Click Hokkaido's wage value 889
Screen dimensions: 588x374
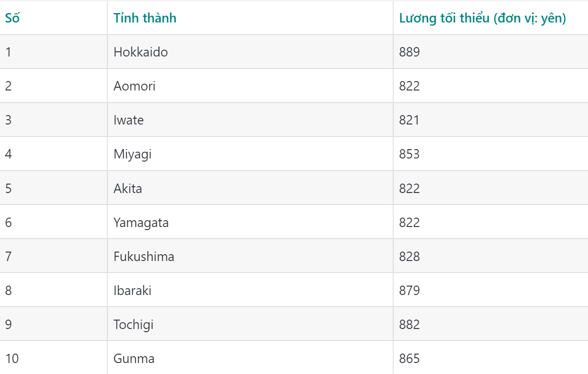(409, 52)
